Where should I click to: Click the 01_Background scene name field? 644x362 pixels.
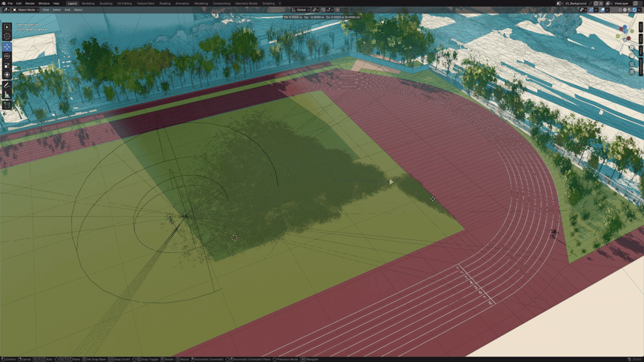click(576, 3)
